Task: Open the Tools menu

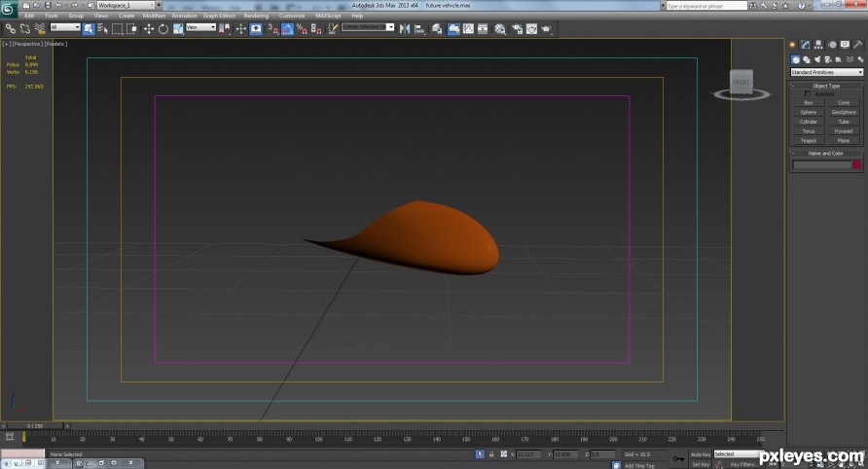Action: pos(51,16)
